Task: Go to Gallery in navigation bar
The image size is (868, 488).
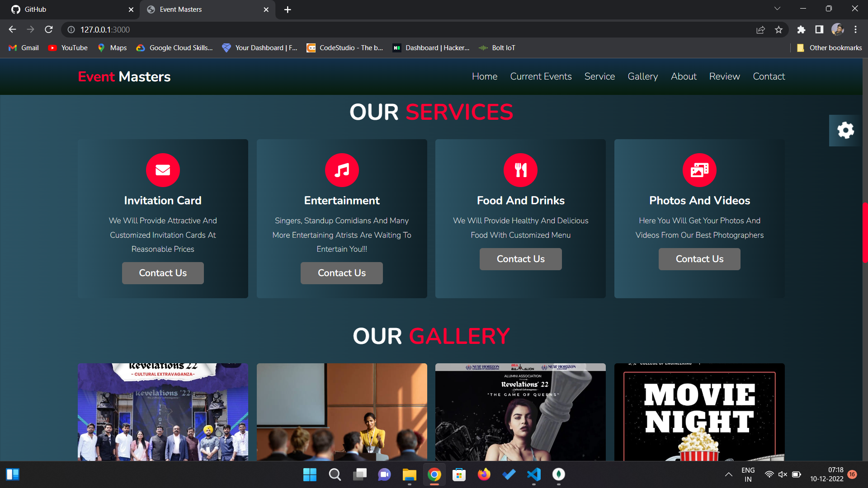Action: tap(642, 76)
